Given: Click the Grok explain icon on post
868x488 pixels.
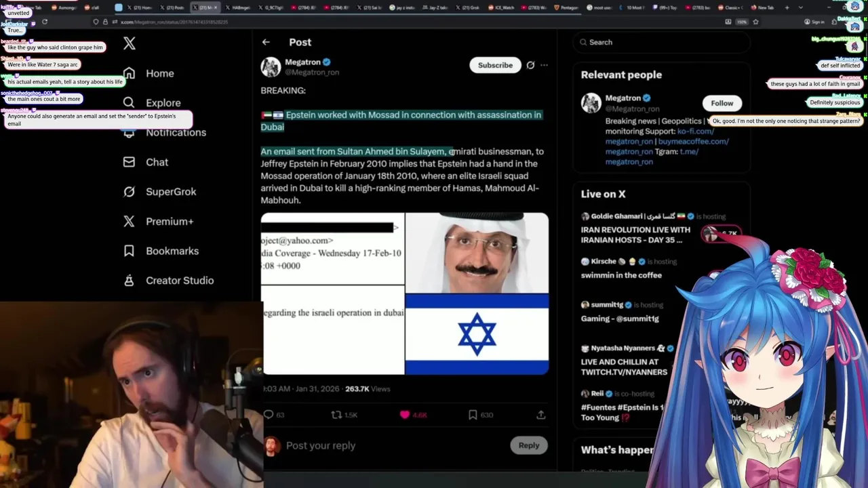Looking at the screenshot, I should coord(530,65).
